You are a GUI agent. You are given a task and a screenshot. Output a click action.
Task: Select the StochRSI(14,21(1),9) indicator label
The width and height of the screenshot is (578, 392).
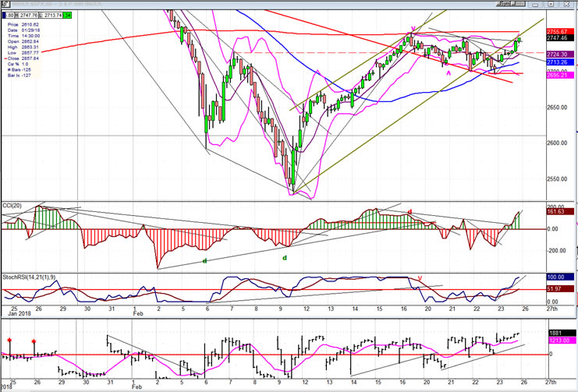(x=30, y=277)
